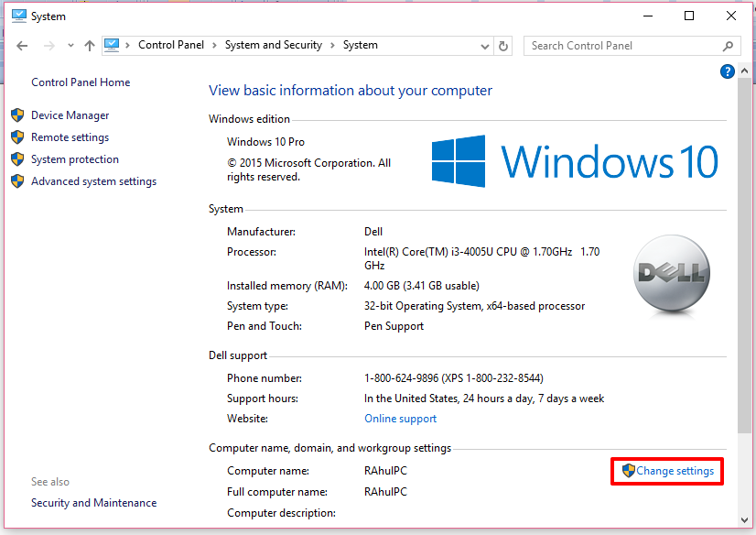Open the Online support link
This screenshot has width=756, height=535.
[400, 418]
